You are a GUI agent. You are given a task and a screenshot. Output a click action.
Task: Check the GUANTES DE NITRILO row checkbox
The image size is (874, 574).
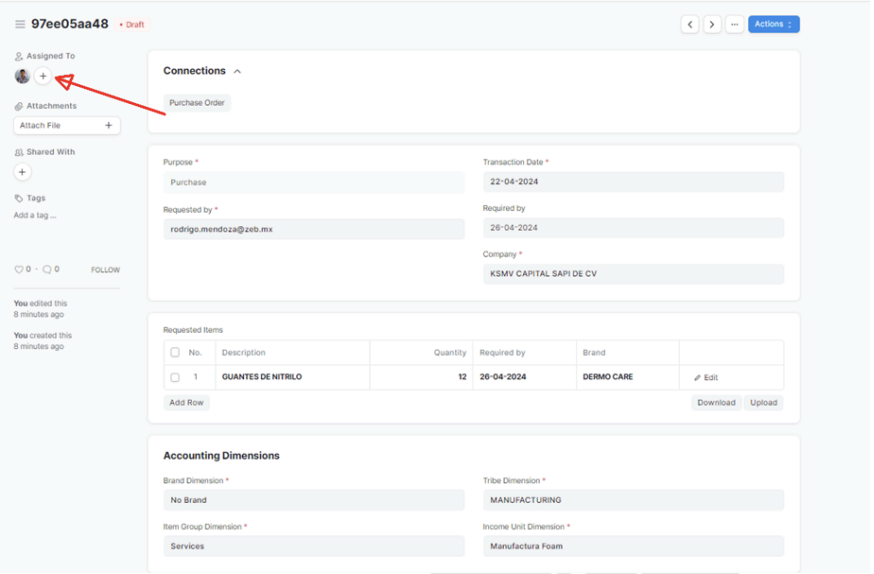(x=175, y=378)
